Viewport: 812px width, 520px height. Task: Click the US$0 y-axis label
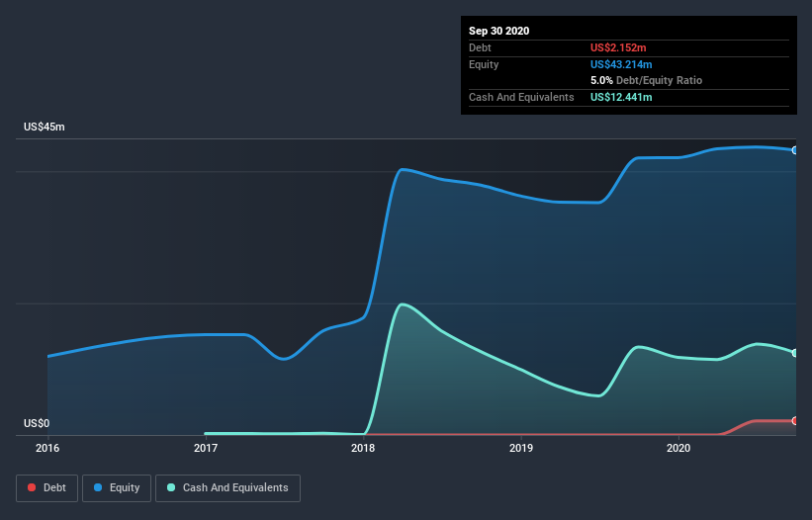(x=37, y=423)
